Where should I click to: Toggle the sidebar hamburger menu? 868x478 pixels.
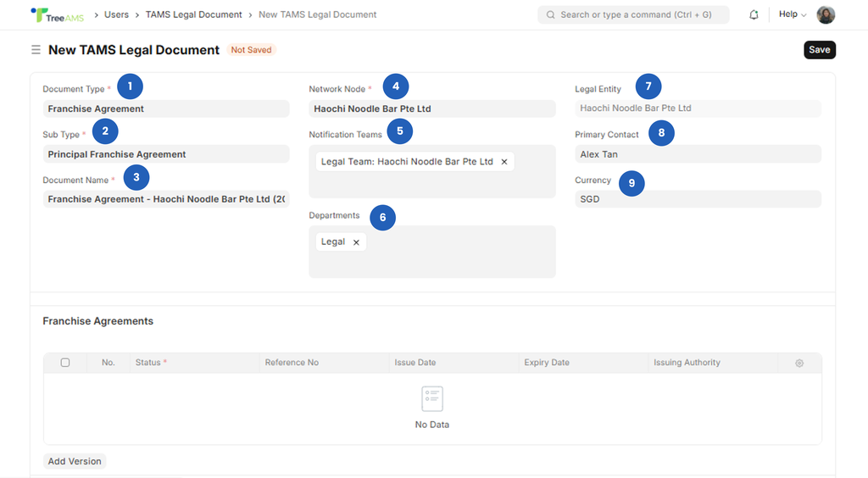point(36,50)
